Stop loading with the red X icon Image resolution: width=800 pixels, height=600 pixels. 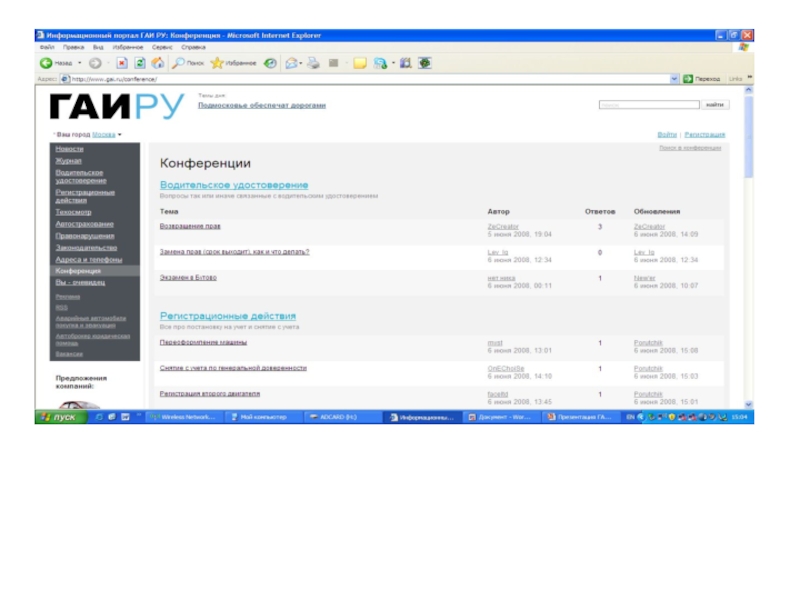(122, 63)
